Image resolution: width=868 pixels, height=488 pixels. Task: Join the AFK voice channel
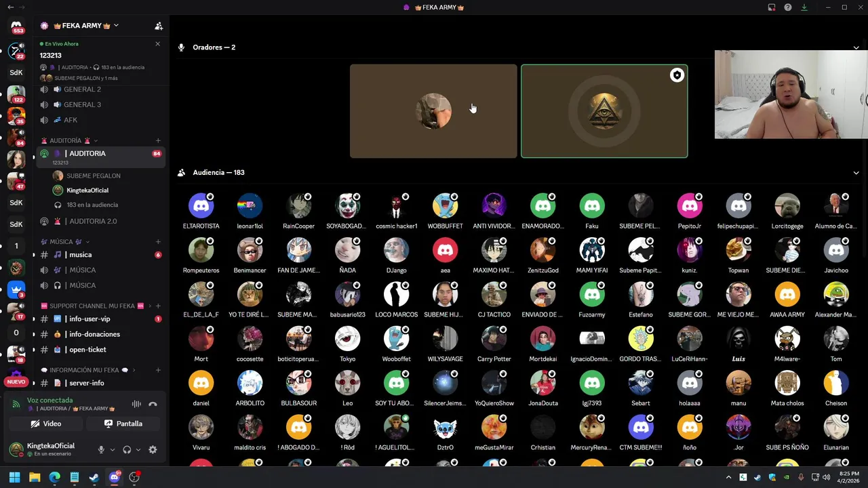coord(100,120)
